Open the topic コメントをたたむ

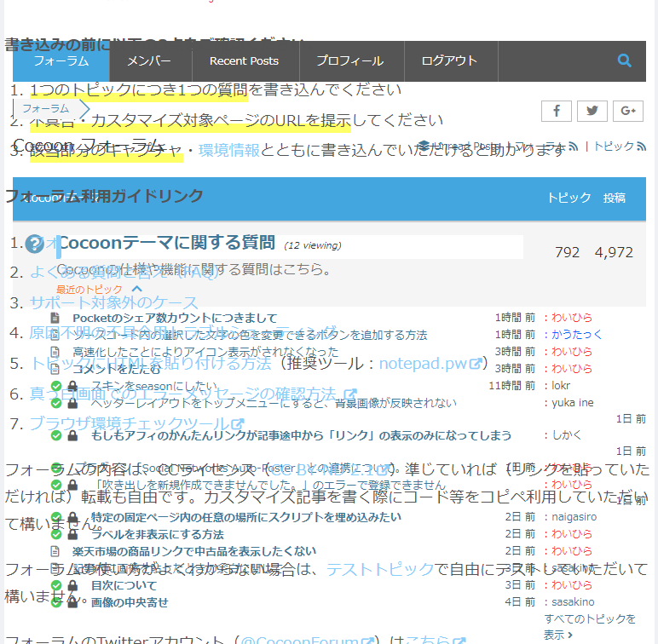117,369
